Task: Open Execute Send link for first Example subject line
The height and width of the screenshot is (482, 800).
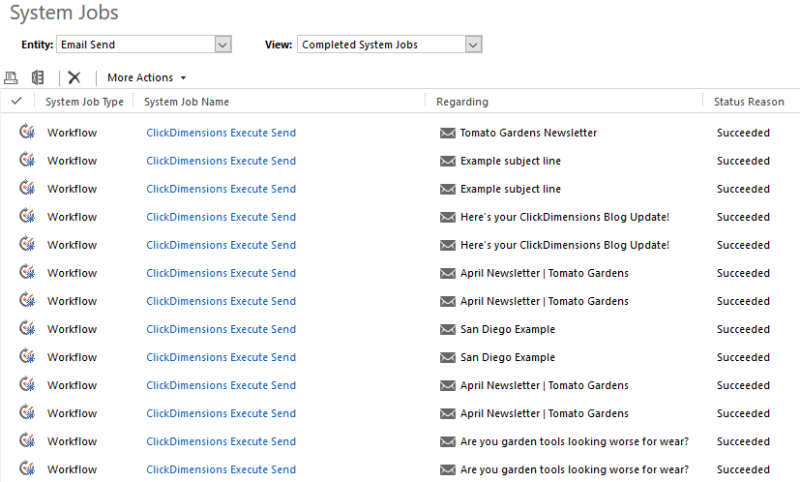Action: 221,161
